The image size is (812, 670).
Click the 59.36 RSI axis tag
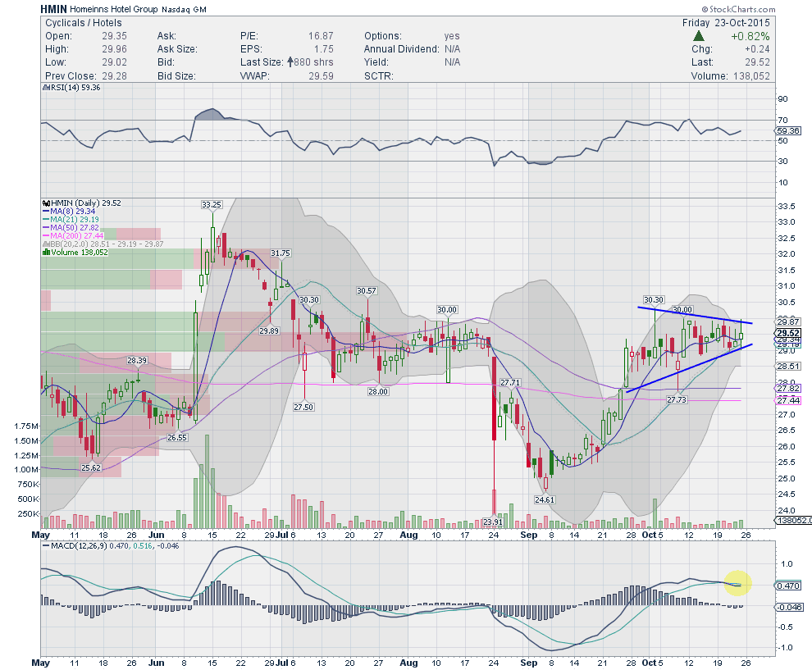[x=788, y=130]
